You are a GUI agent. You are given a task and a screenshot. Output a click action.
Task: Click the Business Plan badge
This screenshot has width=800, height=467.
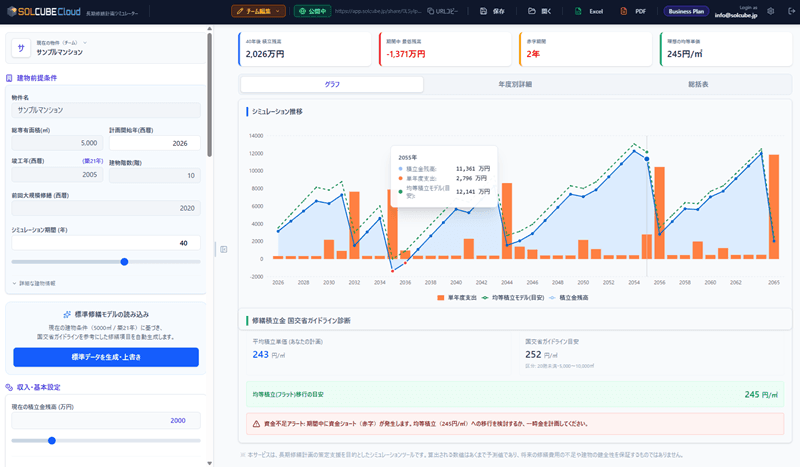[686, 11]
